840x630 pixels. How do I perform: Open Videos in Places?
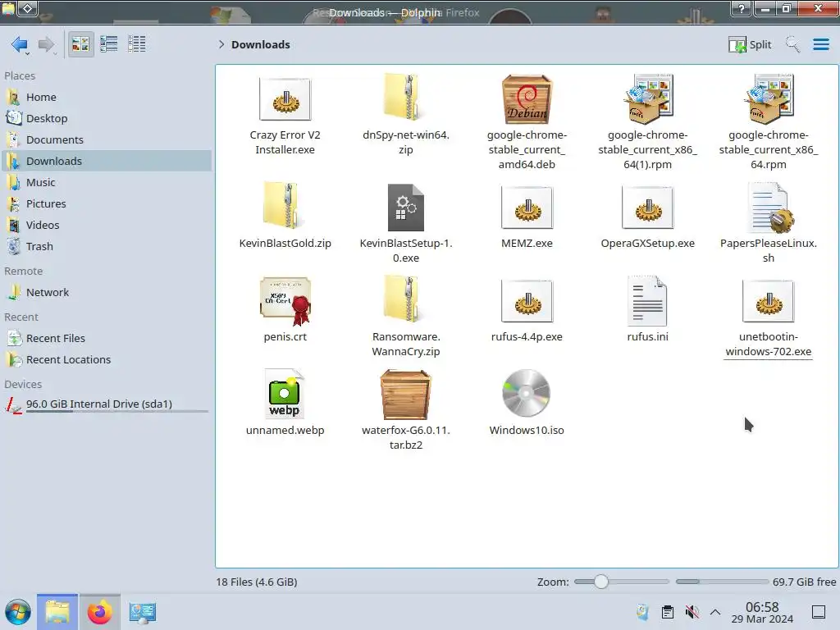(x=106, y=226)
